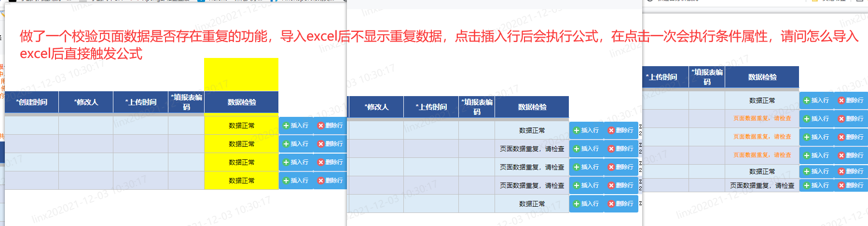Click 删除行 in fourth row of right table
The image size is (868, 226).
coord(851,155)
